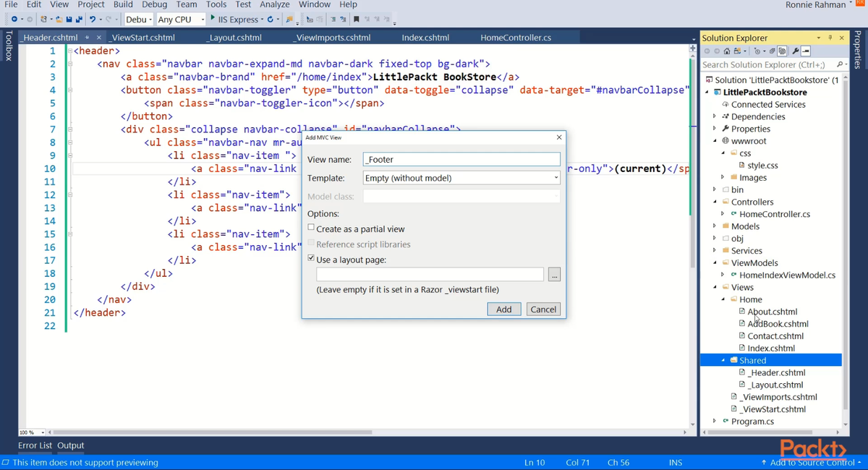Select Program.cs in Solution Explorer
Image resolution: width=868 pixels, height=470 pixels.
point(752,421)
